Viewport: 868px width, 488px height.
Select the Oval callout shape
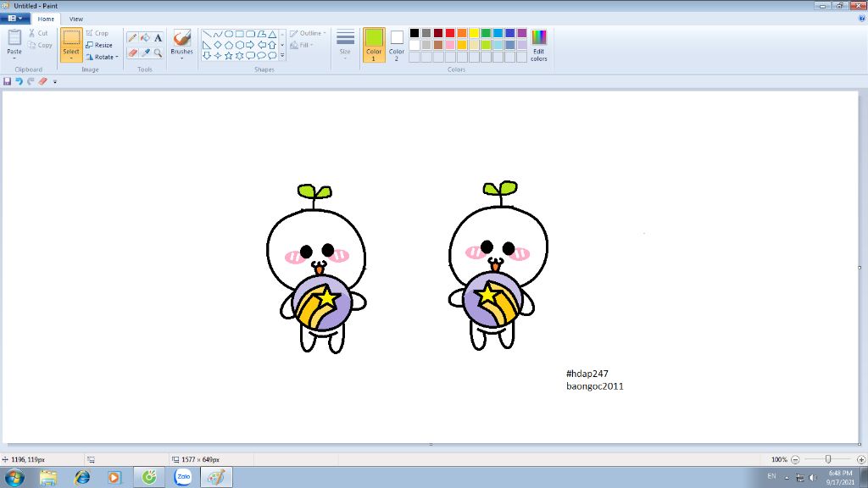tap(261, 55)
